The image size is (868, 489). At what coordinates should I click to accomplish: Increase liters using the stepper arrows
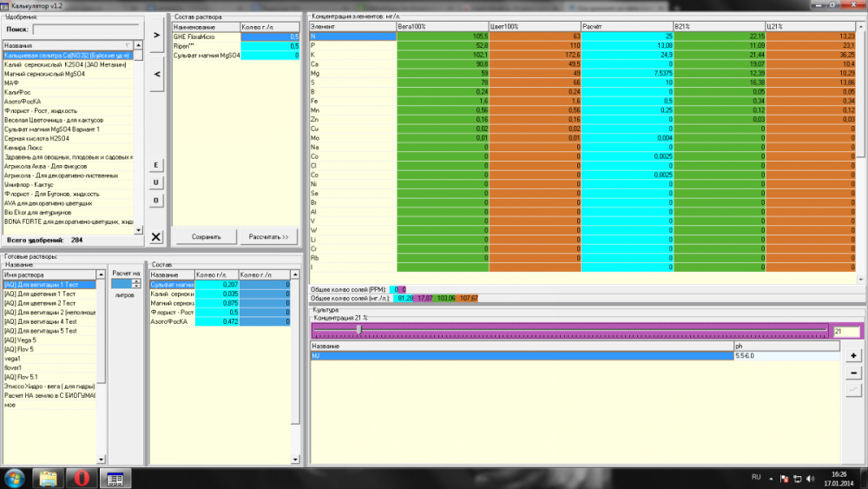136,282
